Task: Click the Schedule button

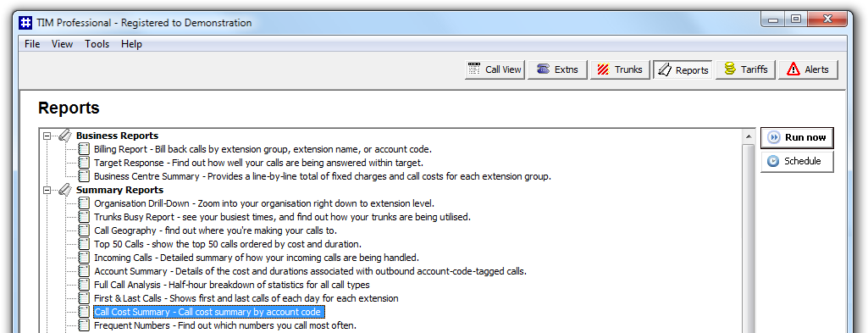Action: click(x=797, y=161)
